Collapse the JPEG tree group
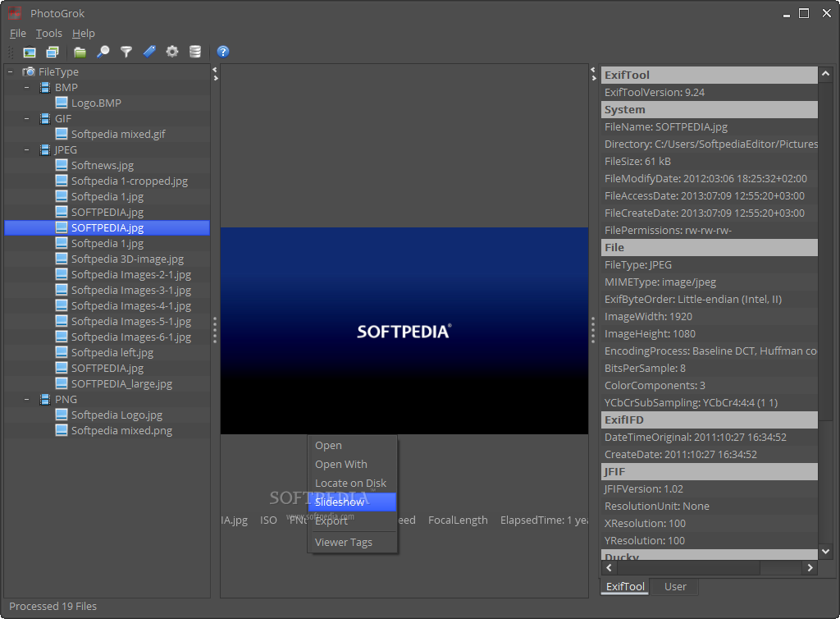 [27, 149]
